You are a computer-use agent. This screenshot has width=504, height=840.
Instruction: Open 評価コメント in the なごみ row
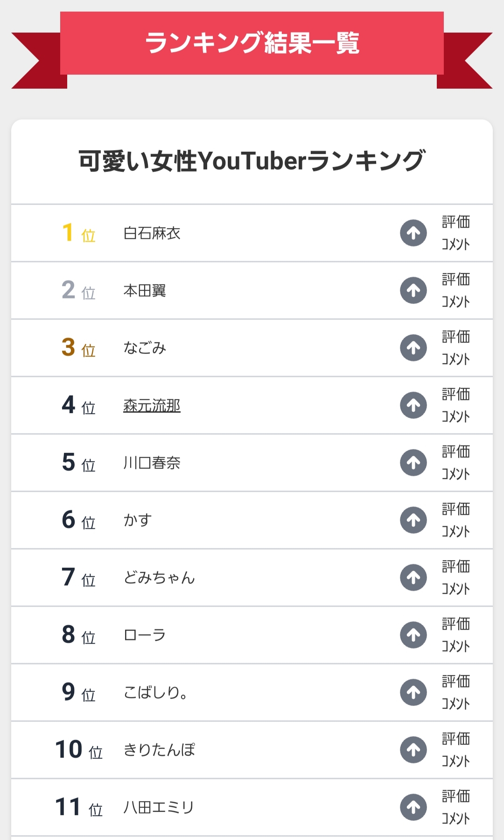coord(455,348)
